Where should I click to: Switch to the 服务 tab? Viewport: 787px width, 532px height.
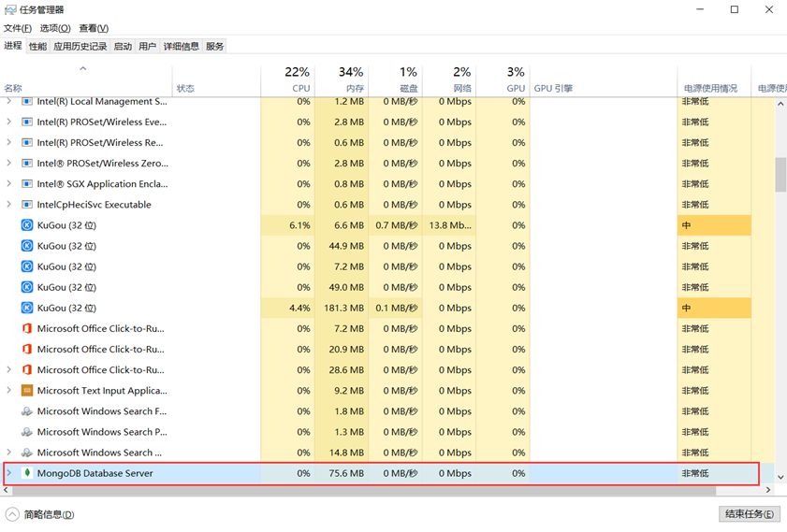[x=215, y=46]
